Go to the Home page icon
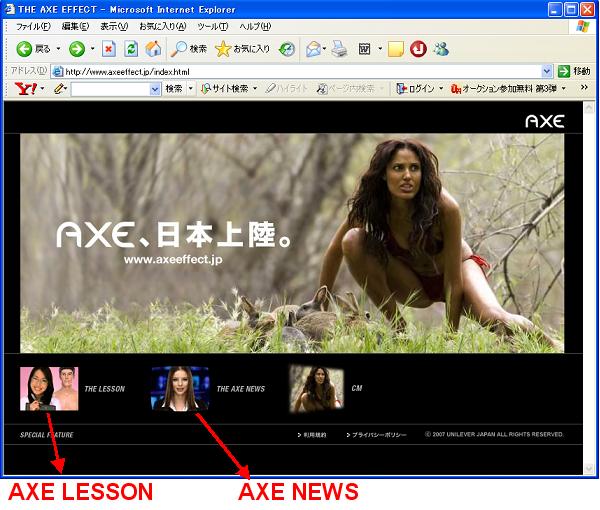Screen dimensions: 600x510 click(x=152, y=48)
